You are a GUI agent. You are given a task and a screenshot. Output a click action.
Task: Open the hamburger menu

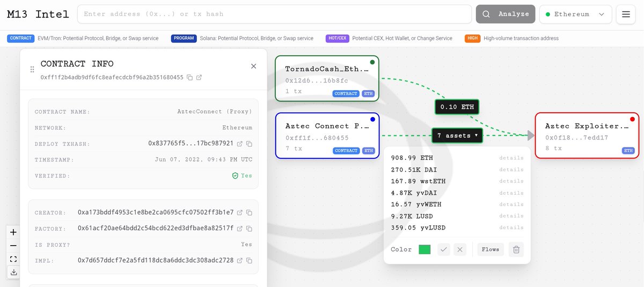626,14
